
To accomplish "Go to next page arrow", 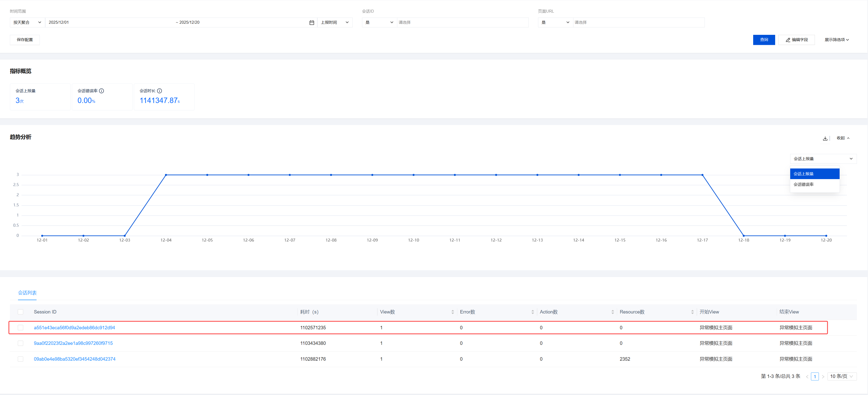I will click(x=823, y=376).
